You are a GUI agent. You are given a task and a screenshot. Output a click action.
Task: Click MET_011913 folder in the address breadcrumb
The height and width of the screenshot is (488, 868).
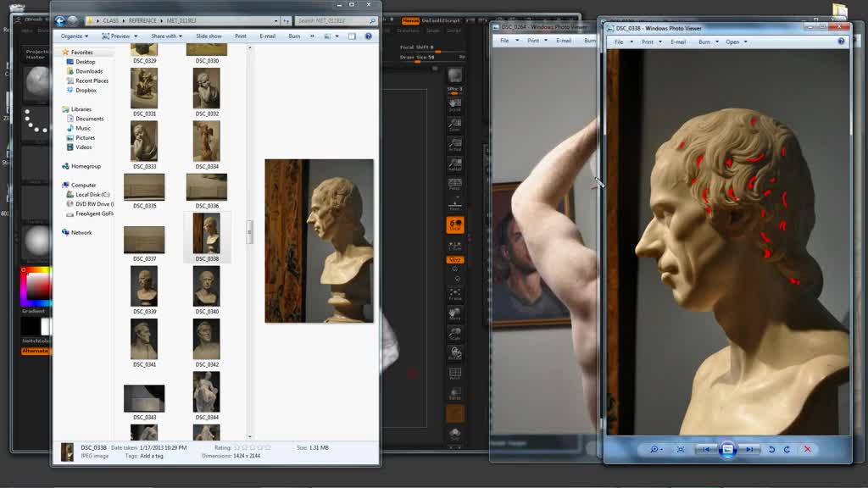point(181,20)
